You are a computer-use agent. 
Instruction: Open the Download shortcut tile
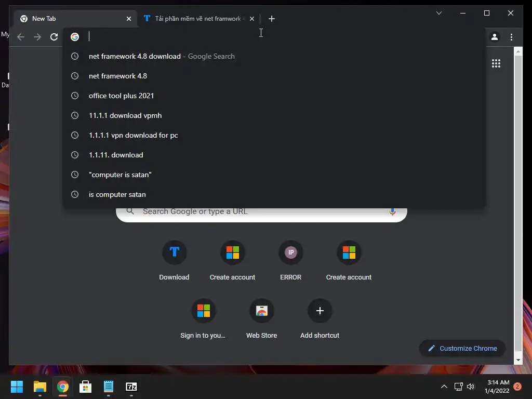(x=174, y=260)
